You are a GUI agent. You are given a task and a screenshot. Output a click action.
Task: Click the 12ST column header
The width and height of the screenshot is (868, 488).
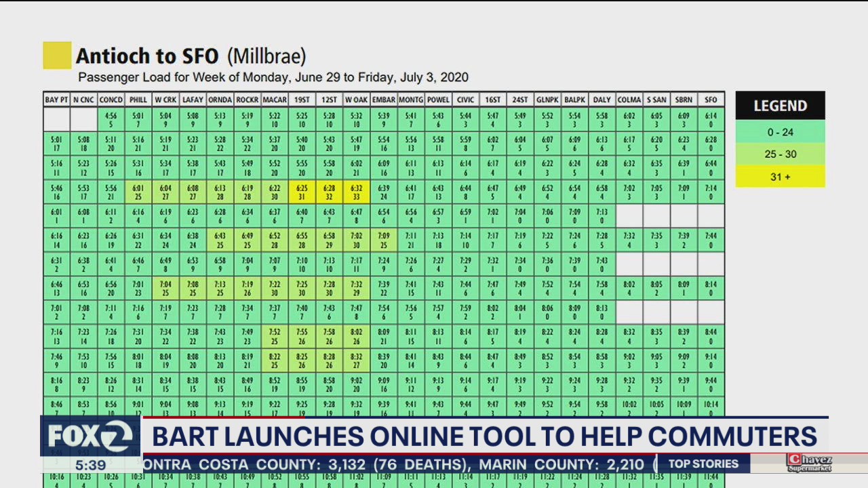click(329, 100)
